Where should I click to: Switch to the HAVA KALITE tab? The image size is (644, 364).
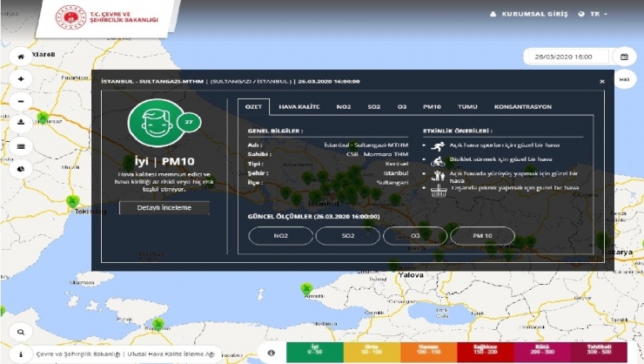pyautogui.click(x=299, y=106)
